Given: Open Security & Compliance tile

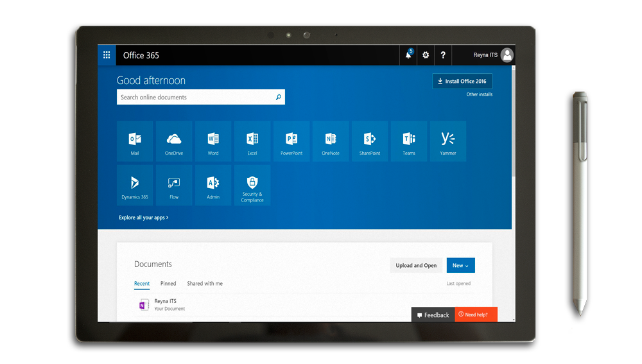Looking at the screenshot, I should click(252, 185).
